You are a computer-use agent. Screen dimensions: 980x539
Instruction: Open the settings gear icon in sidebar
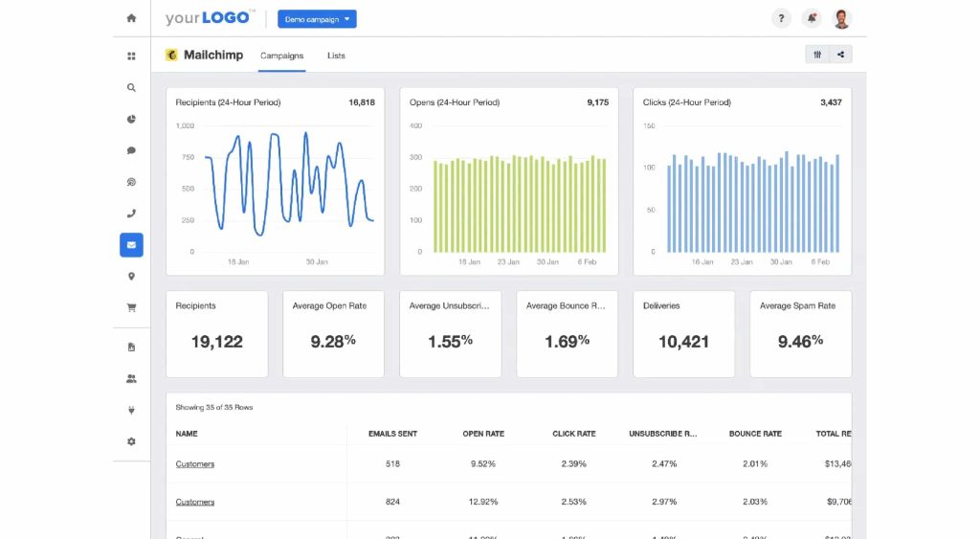(x=131, y=441)
